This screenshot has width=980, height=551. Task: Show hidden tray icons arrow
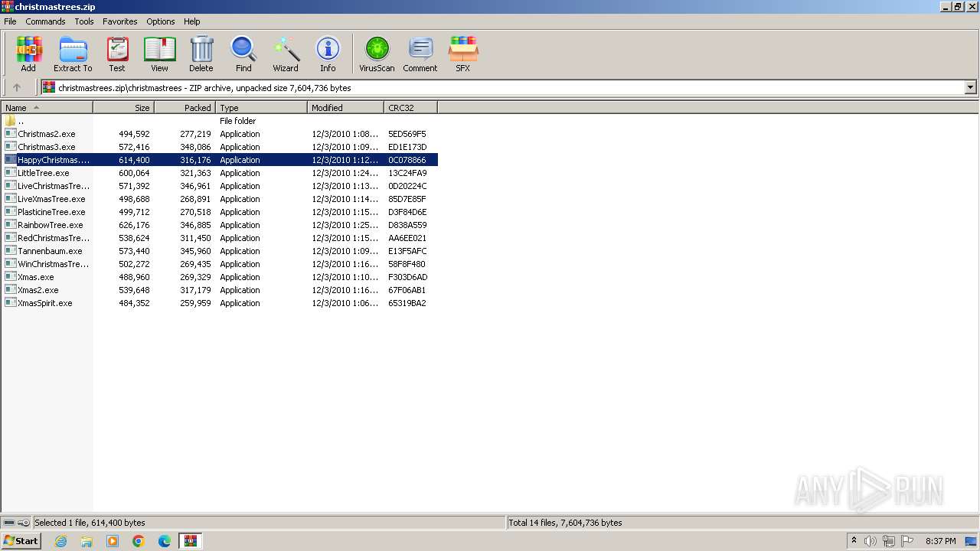click(x=854, y=540)
